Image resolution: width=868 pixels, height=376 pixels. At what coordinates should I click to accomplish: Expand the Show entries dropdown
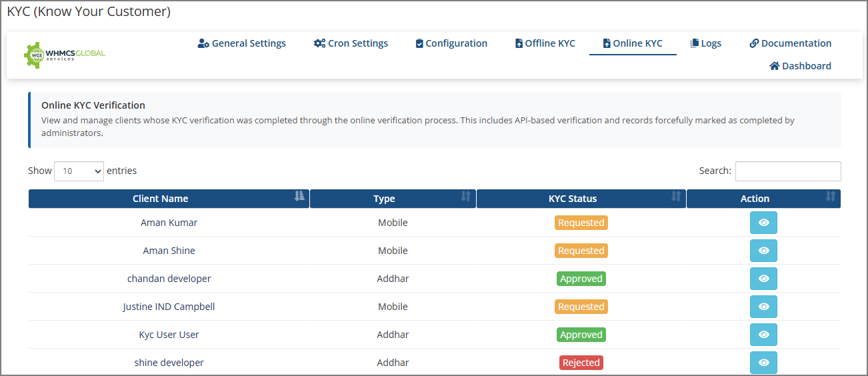click(x=79, y=171)
